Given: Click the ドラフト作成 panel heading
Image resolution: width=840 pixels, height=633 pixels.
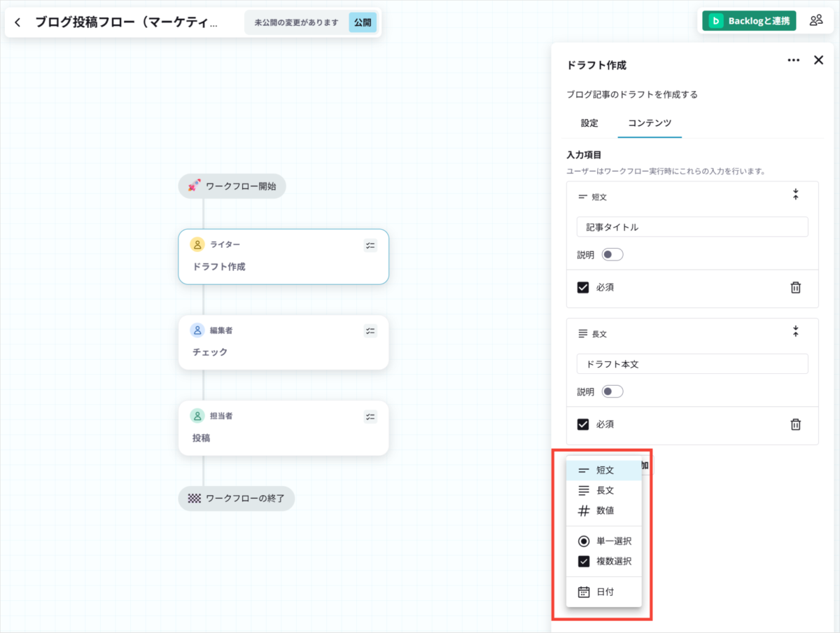Looking at the screenshot, I should pos(596,65).
